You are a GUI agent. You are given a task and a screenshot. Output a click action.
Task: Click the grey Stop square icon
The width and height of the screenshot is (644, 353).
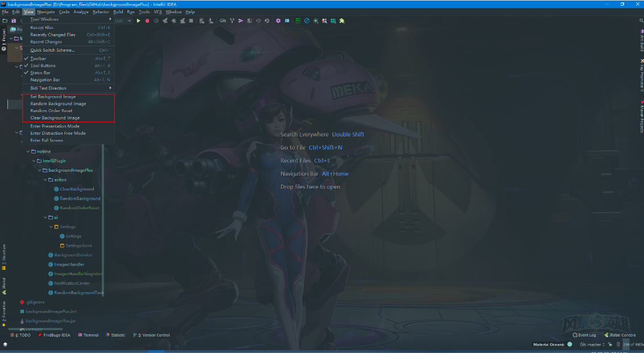(191, 20)
